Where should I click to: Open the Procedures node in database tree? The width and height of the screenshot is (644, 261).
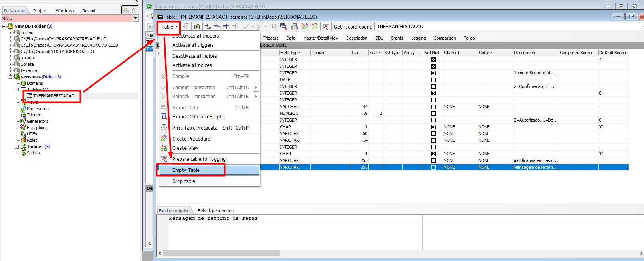pyautogui.click(x=38, y=109)
